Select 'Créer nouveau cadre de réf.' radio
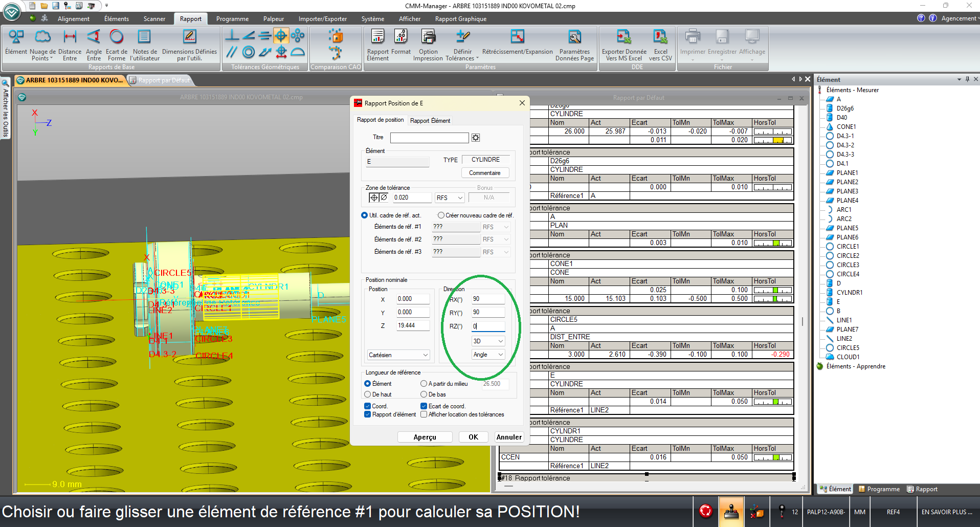980x527 pixels. [441, 215]
